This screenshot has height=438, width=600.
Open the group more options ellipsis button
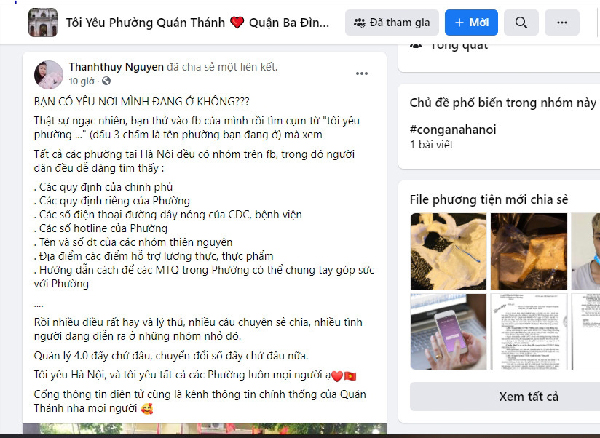(x=562, y=23)
